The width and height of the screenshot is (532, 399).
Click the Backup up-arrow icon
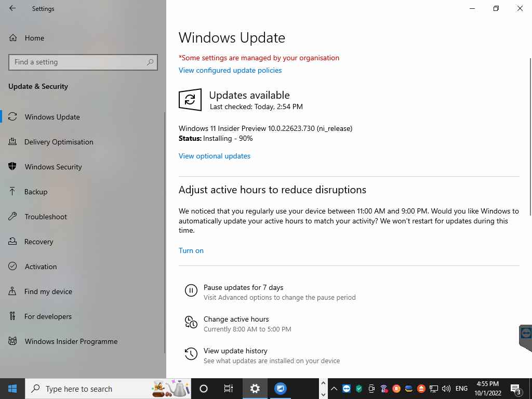coord(12,191)
